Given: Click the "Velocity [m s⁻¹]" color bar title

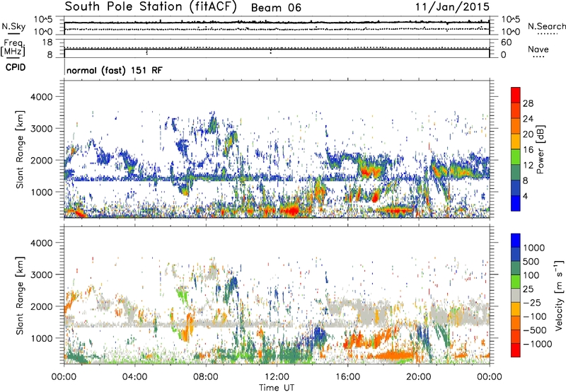Looking at the screenshot, I should pos(559,295).
